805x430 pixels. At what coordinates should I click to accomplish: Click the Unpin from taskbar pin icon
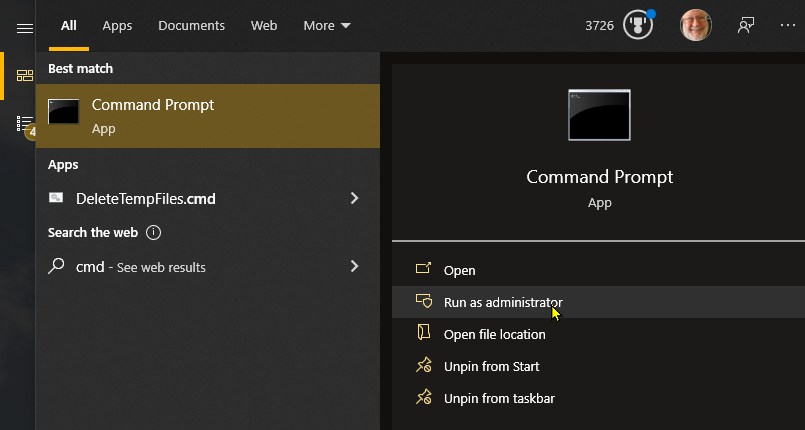[x=424, y=397]
